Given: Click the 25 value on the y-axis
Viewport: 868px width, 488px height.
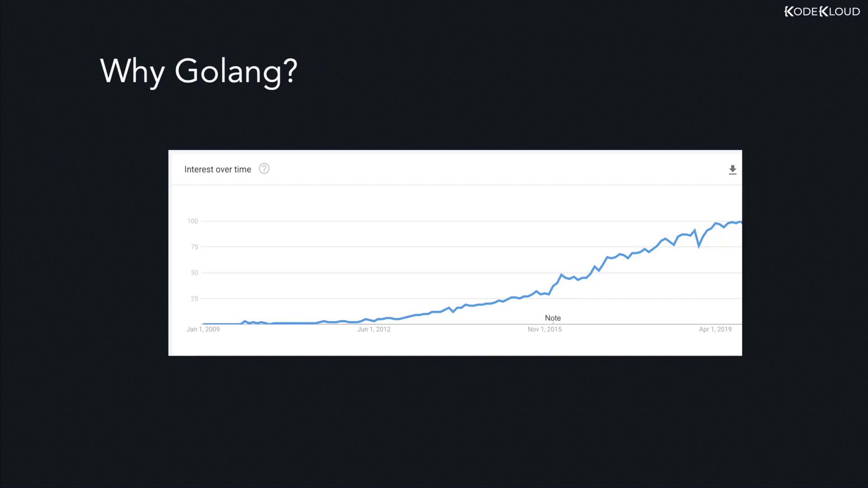Looking at the screenshot, I should [194, 298].
